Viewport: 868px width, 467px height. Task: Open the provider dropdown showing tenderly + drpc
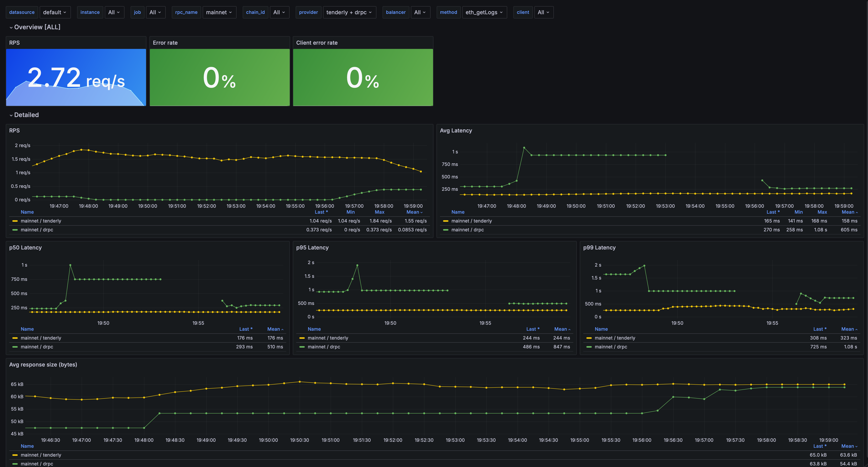[349, 12]
